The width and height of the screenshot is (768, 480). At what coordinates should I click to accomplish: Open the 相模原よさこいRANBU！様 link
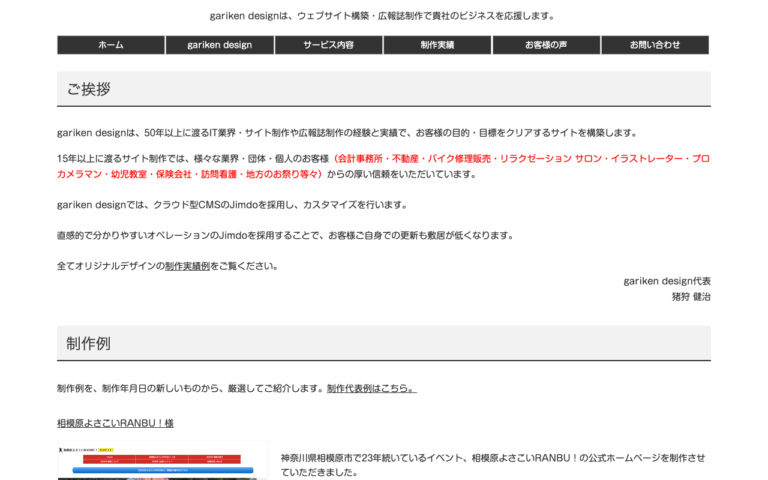[115, 423]
